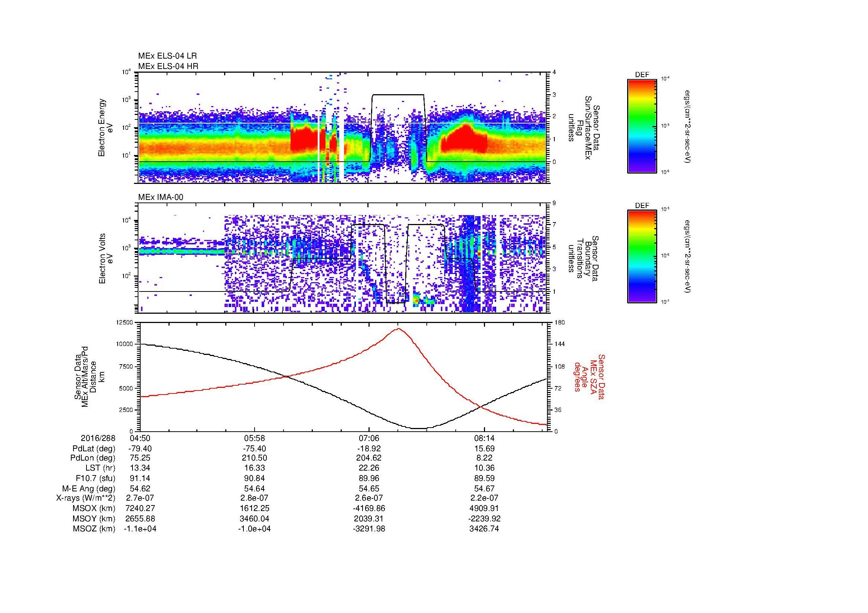Screen dimensions: 868x613
Task: Click the '07:06' time tick label
Action: [369, 438]
